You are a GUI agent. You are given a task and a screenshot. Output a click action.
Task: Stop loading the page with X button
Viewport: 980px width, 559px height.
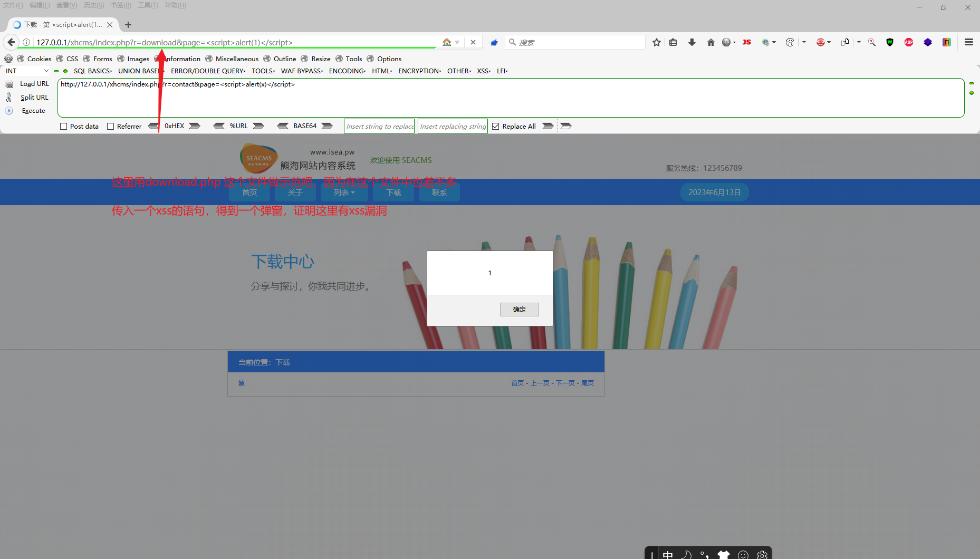pyautogui.click(x=473, y=42)
